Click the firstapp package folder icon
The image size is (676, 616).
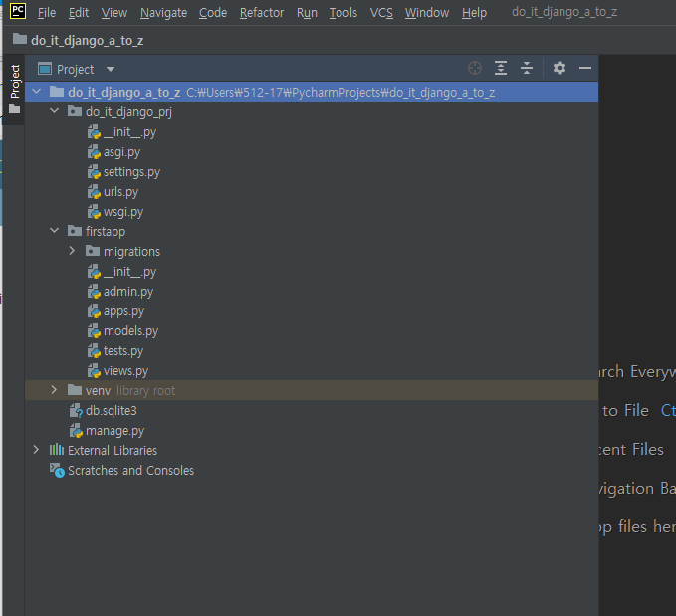(x=75, y=231)
